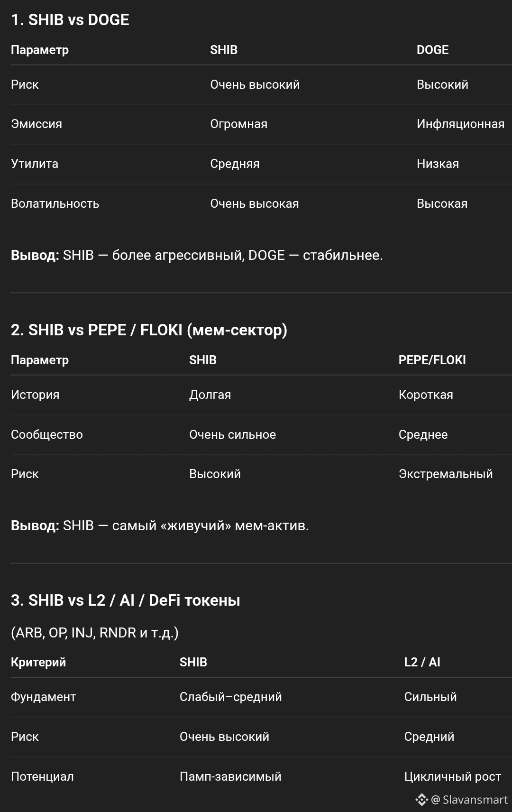512x812 pixels.
Task: Open the @Slavansmart author watermark
Action: [x=469, y=800]
